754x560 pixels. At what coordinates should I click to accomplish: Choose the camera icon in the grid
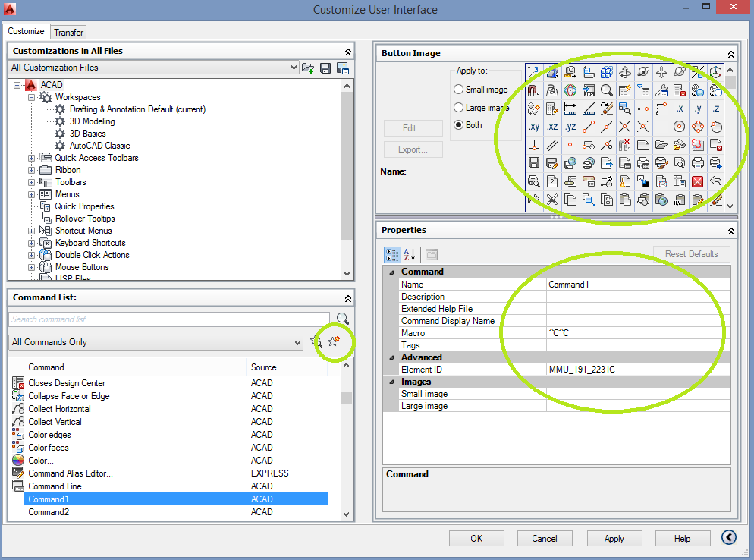(x=570, y=72)
